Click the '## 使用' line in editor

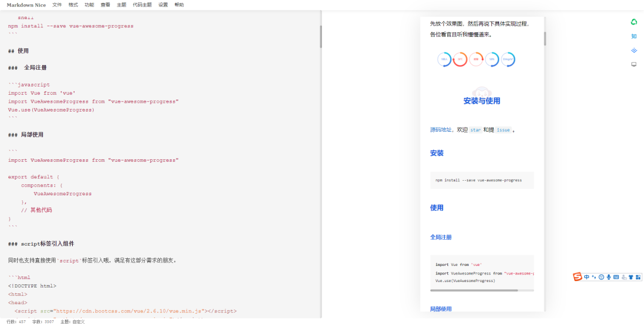pos(18,51)
